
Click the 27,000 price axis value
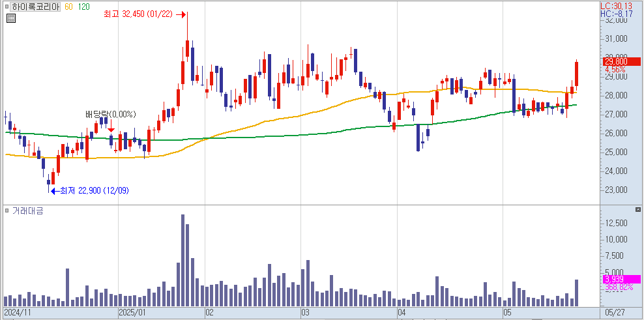tap(615, 114)
